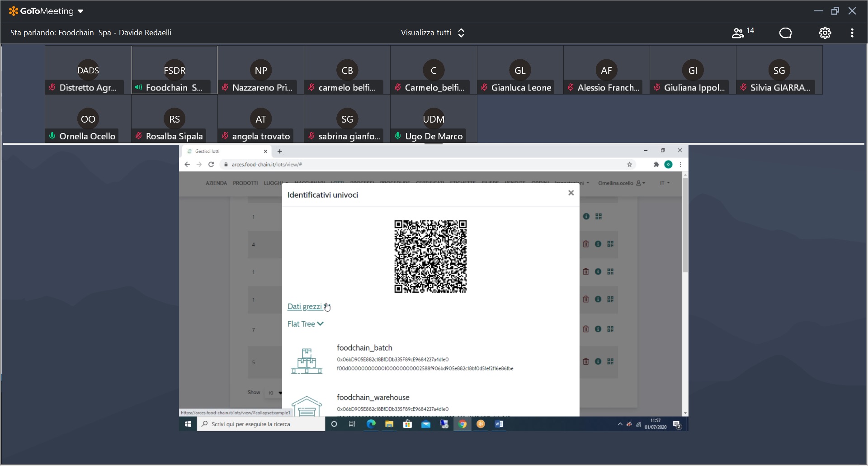Select the Foodchain Spa speaker tile
Viewport: 868px width, 466px height.
175,70
